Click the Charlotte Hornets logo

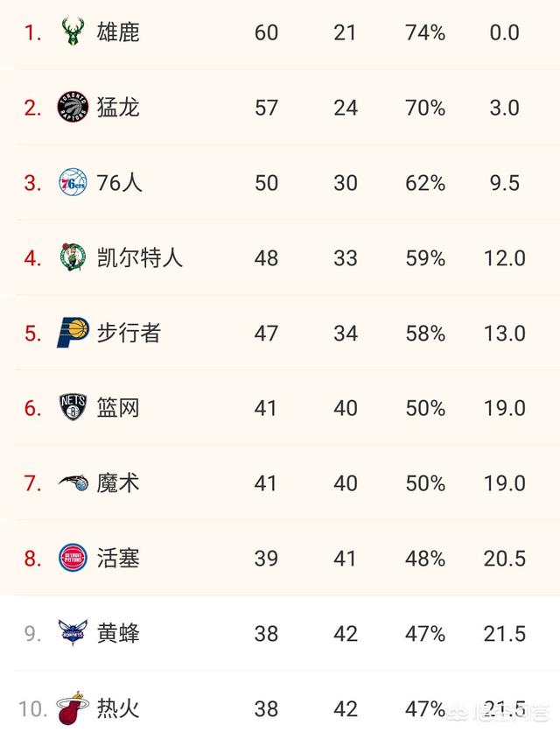click(x=73, y=632)
